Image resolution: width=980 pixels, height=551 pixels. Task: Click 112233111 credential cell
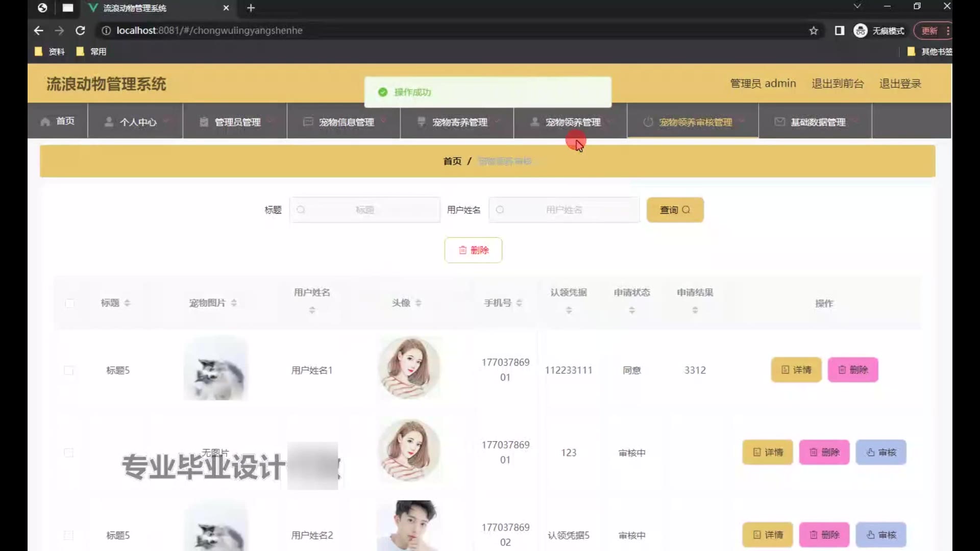tap(569, 370)
